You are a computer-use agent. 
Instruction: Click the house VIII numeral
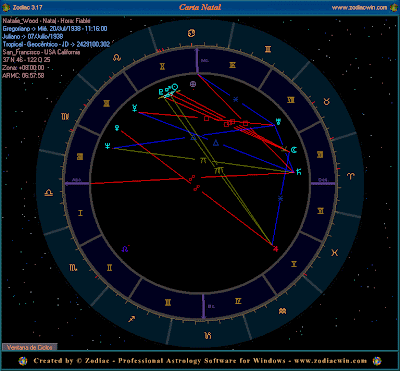(290, 100)
